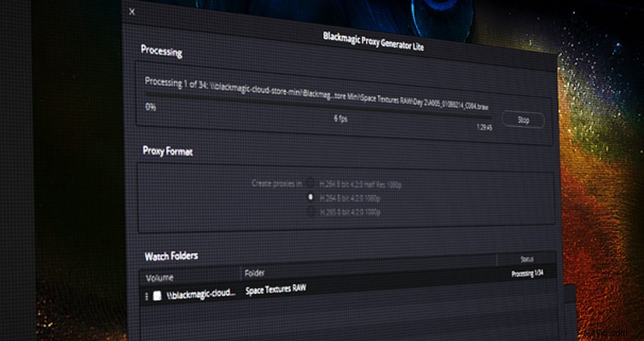Click the 6 fps speed readout

click(x=340, y=118)
